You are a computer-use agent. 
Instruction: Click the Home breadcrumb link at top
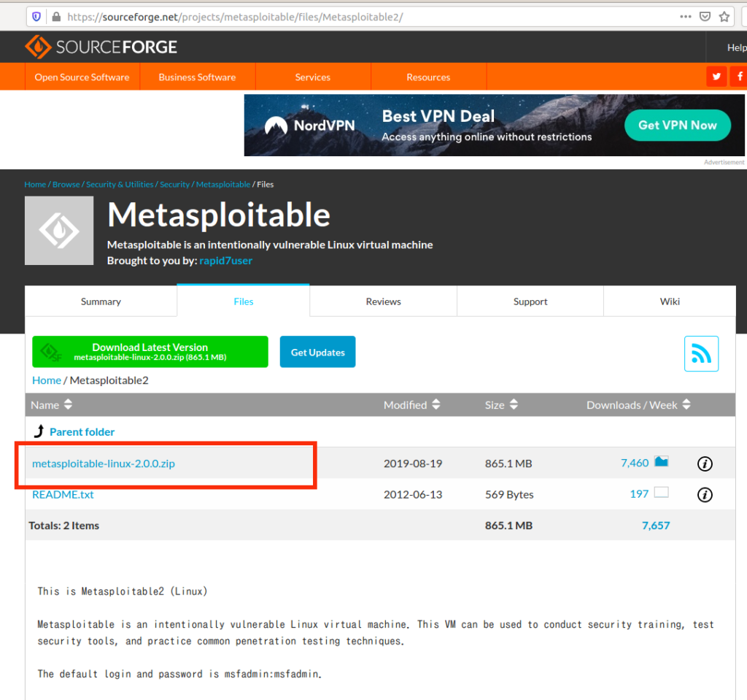pyautogui.click(x=35, y=184)
